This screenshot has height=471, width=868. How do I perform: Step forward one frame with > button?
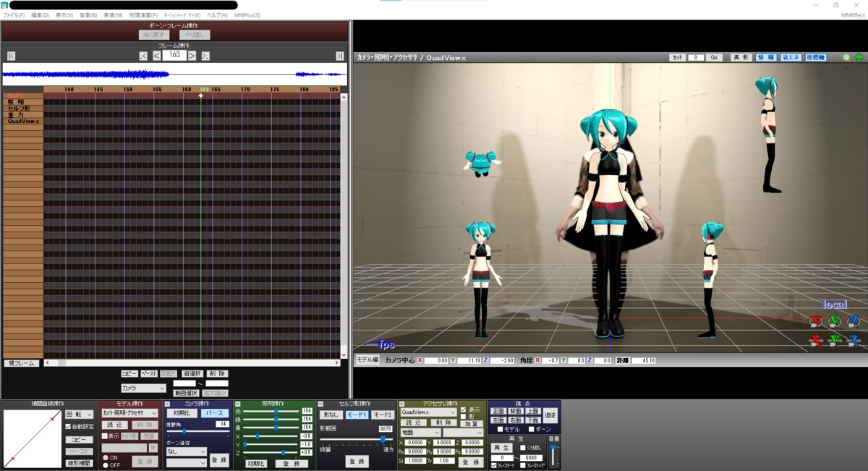[192, 56]
